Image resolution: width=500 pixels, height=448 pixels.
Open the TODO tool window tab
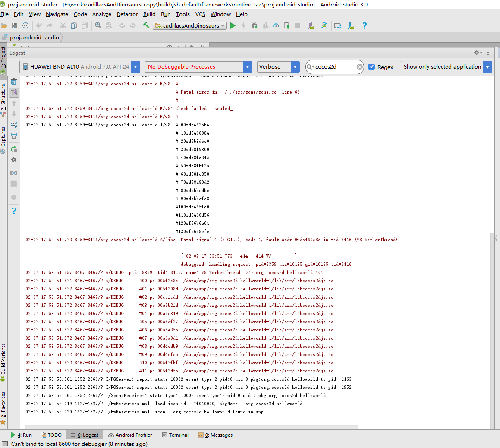pyautogui.click(x=51, y=435)
